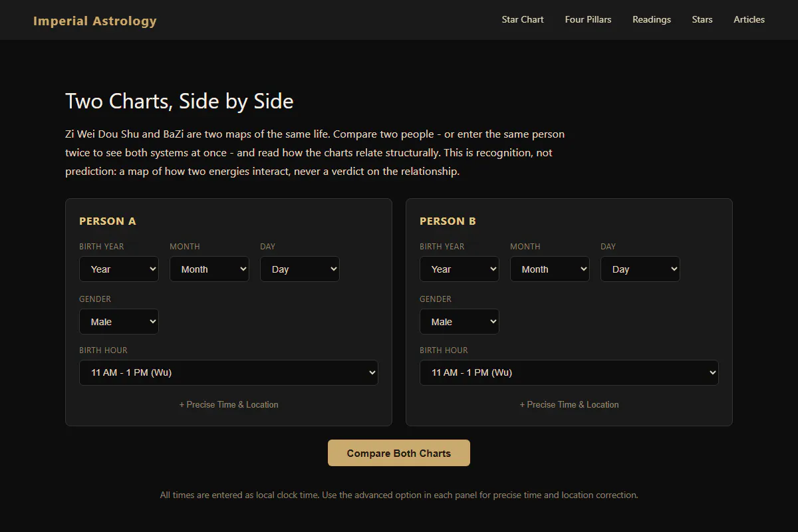Click Compare Both Charts button

[399, 453]
